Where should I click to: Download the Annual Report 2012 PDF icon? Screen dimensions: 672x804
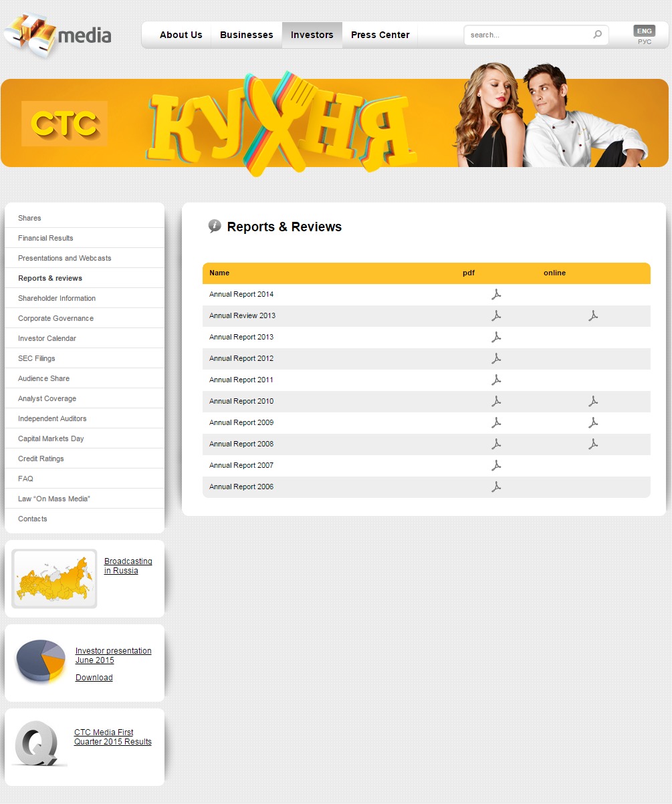(x=496, y=359)
